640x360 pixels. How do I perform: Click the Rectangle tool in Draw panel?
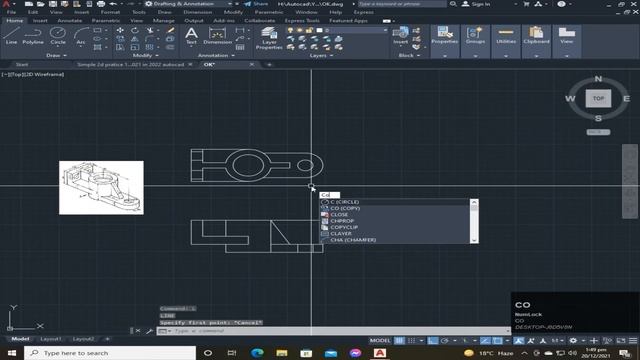(x=98, y=30)
